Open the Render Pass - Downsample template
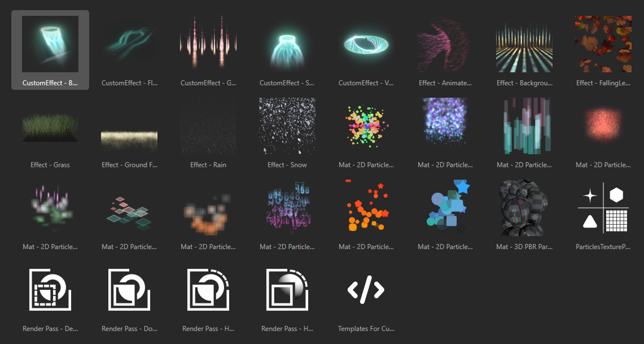The width and height of the screenshot is (644, 344). tap(129, 290)
